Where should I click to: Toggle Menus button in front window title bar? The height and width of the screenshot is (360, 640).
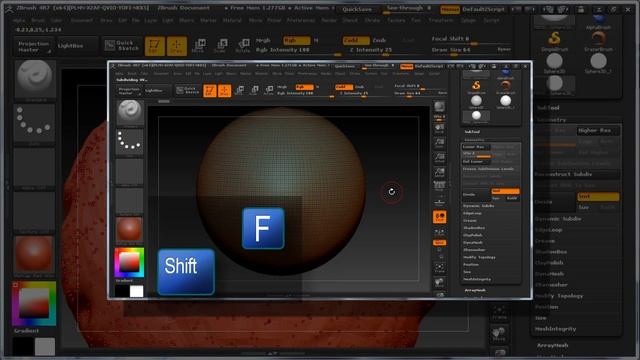click(407, 66)
